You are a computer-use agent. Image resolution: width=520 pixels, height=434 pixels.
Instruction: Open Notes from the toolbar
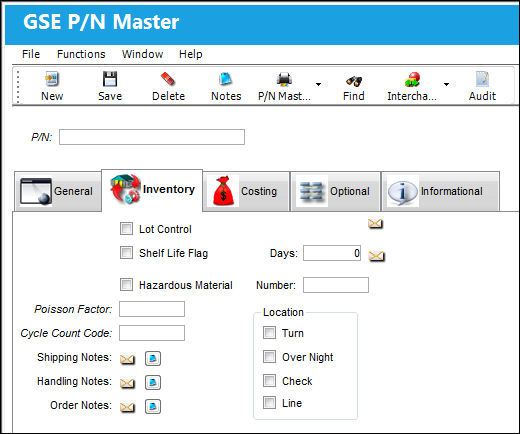(x=226, y=79)
